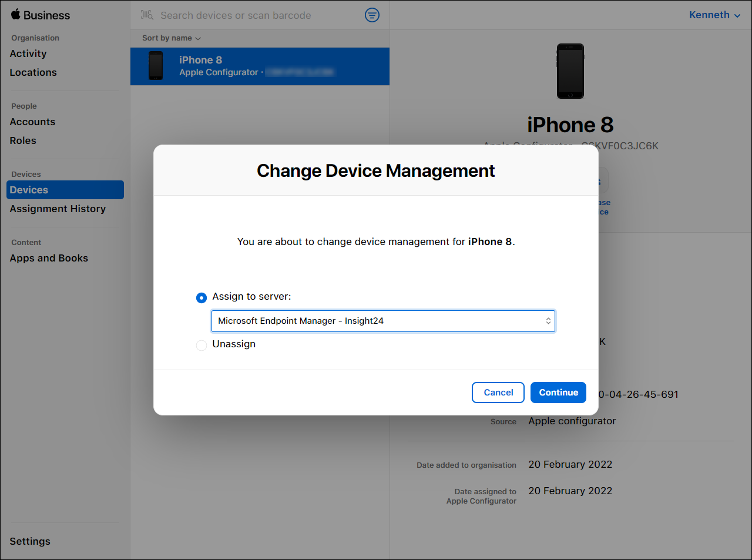Click the large iPhone 8 device image
The width and height of the screenshot is (752, 560).
(x=570, y=71)
